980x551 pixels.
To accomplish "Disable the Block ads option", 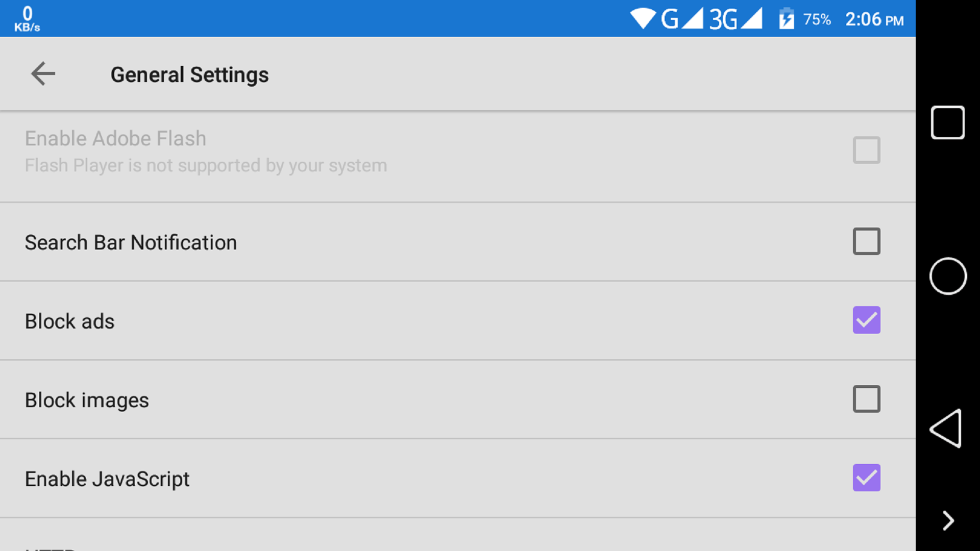I will click(867, 320).
